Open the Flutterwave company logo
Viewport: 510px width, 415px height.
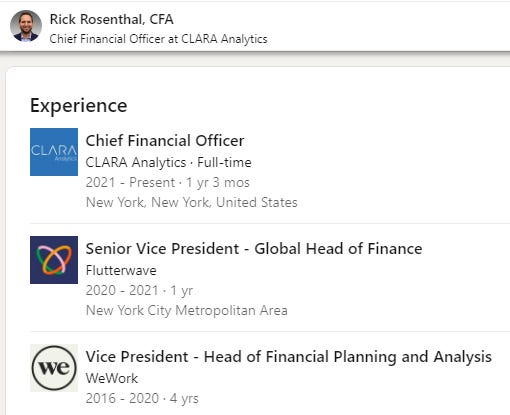(x=54, y=260)
